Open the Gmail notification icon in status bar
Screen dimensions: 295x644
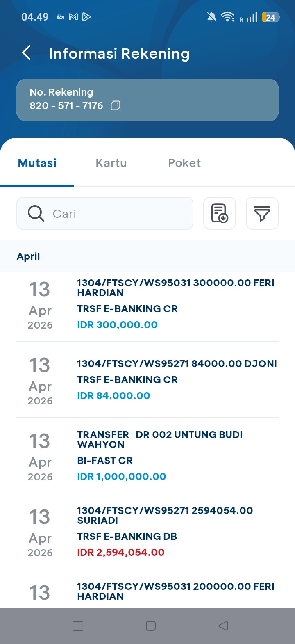click(73, 17)
